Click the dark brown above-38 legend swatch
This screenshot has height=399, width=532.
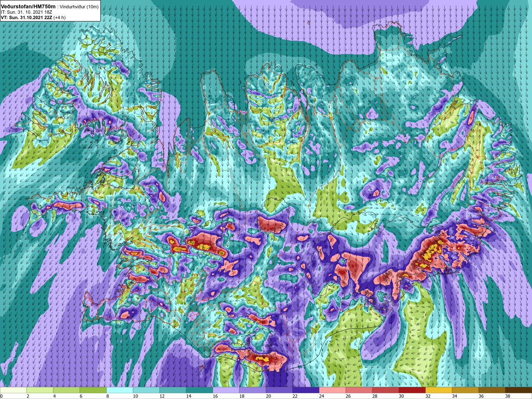click(x=519, y=390)
